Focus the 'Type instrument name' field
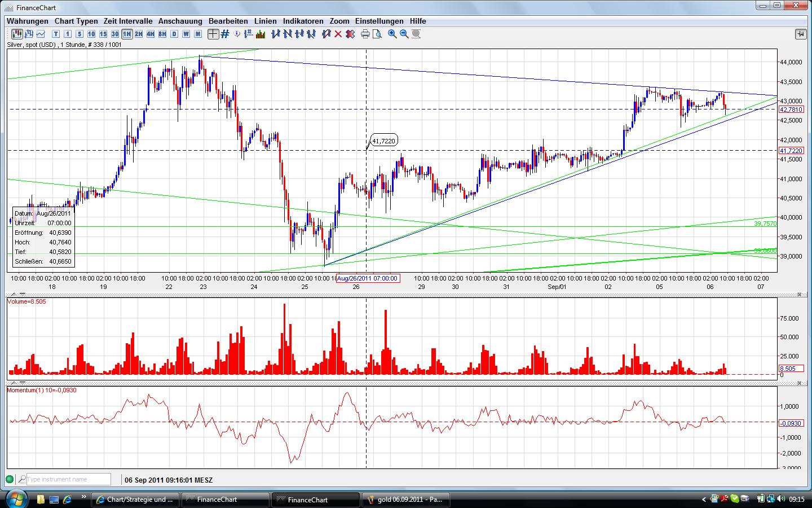812x508 pixels. pos(68,479)
